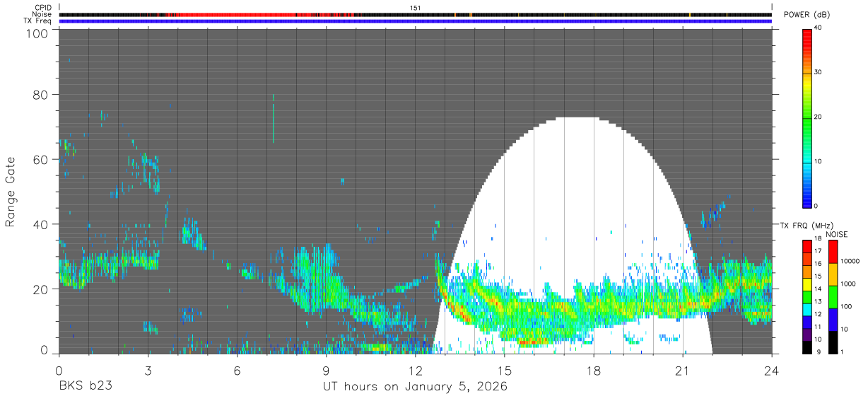
Task: Click the red 17 MHz swatch in TX FRQ legend
Action: [x=807, y=247]
